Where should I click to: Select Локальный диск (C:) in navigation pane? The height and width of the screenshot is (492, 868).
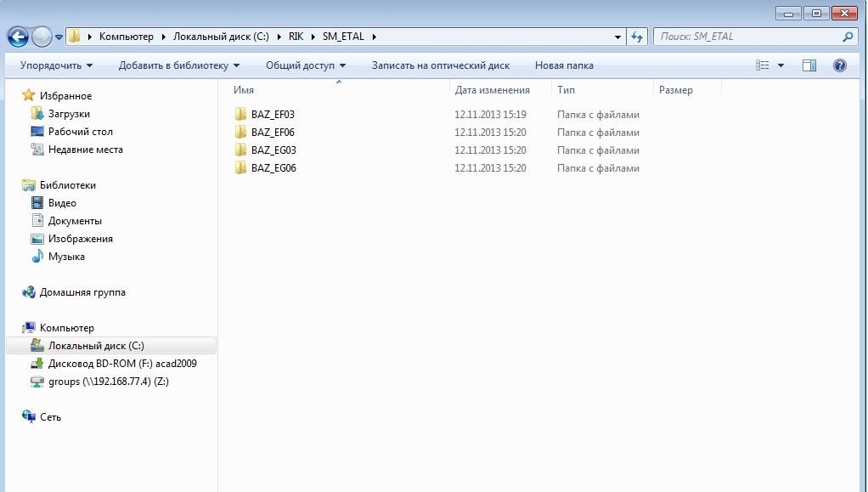pos(96,346)
